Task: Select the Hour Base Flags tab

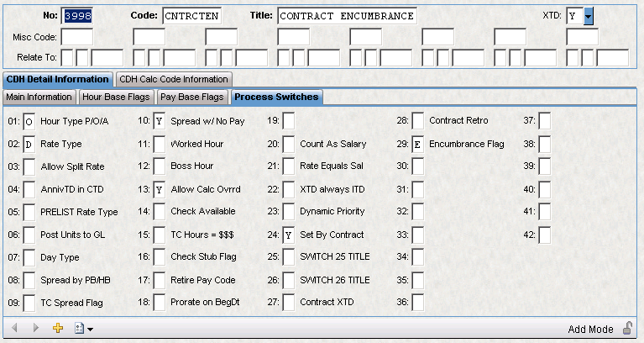Action: pyautogui.click(x=116, y=97)
